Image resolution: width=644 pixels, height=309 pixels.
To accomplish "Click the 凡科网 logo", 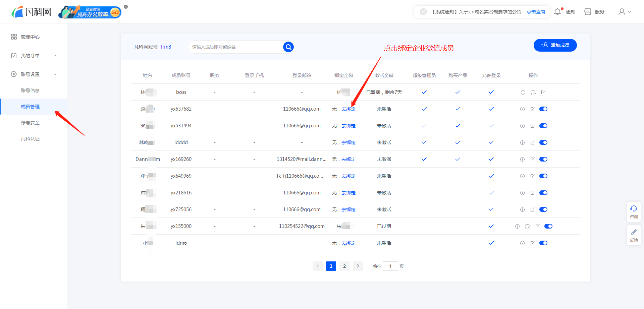I will pos(32,12).
